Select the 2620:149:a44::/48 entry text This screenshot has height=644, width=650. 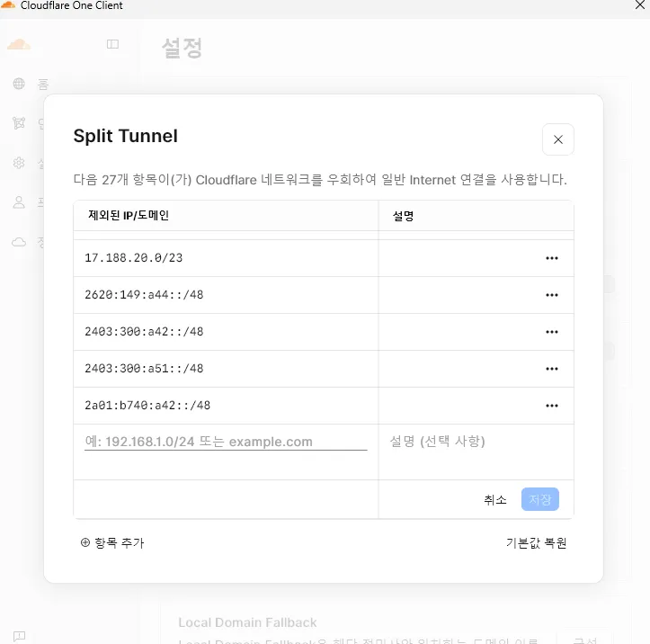(x=144, y=295)
